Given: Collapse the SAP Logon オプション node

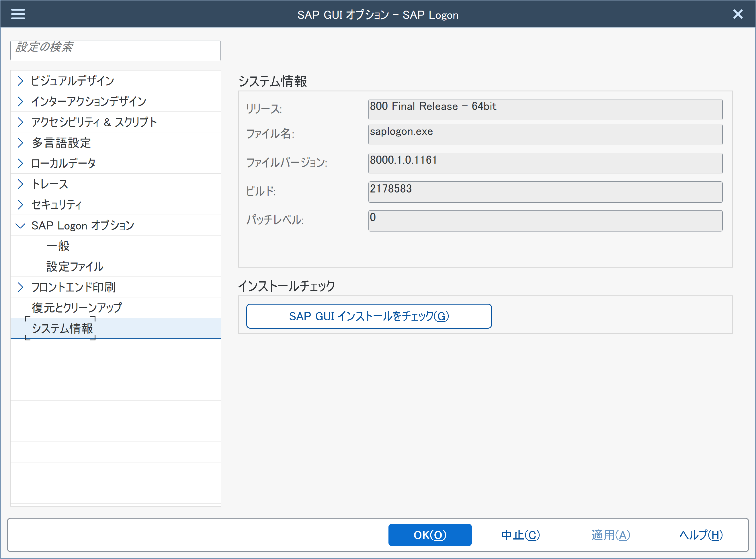Looking at the screenshot, I should pos(20,226).
